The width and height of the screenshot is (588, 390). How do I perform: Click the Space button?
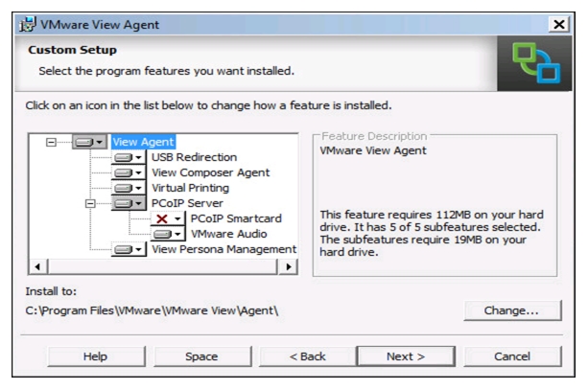tap(202, 356)
